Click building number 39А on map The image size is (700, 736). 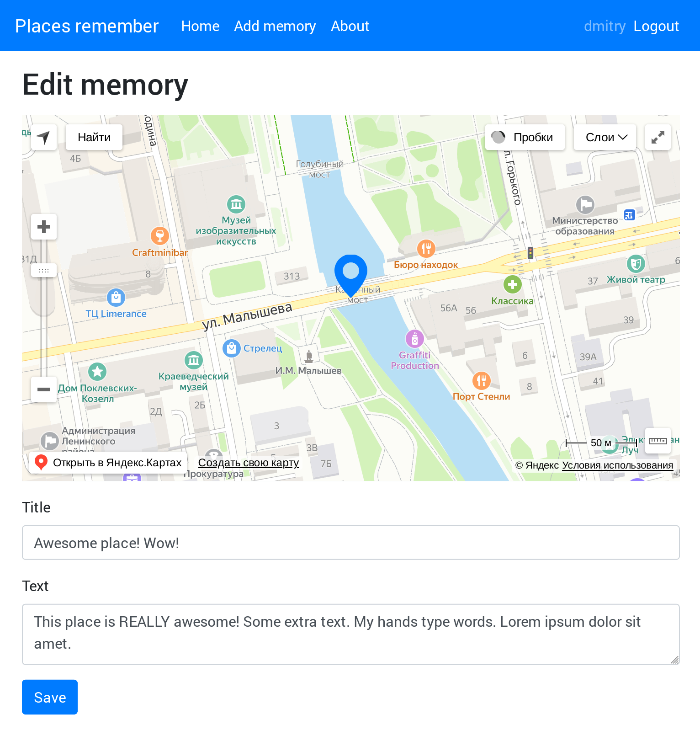(x=588, y=357)
